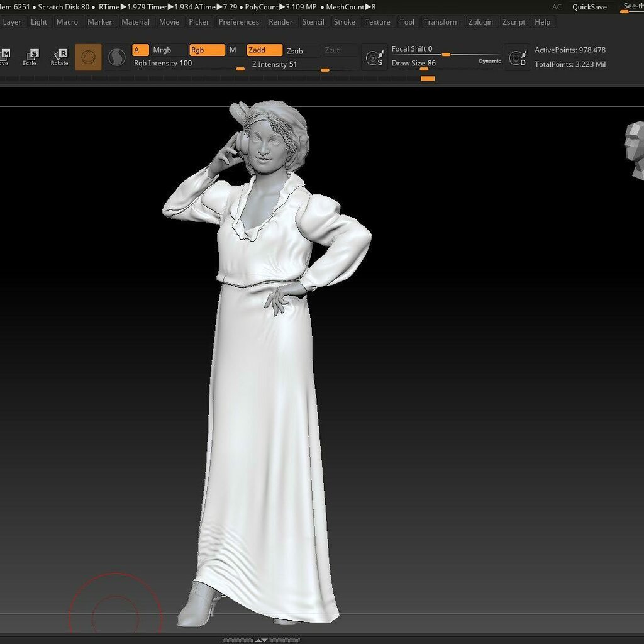
Task: Click the orange sphere material icon
Action: pos(88,58)
